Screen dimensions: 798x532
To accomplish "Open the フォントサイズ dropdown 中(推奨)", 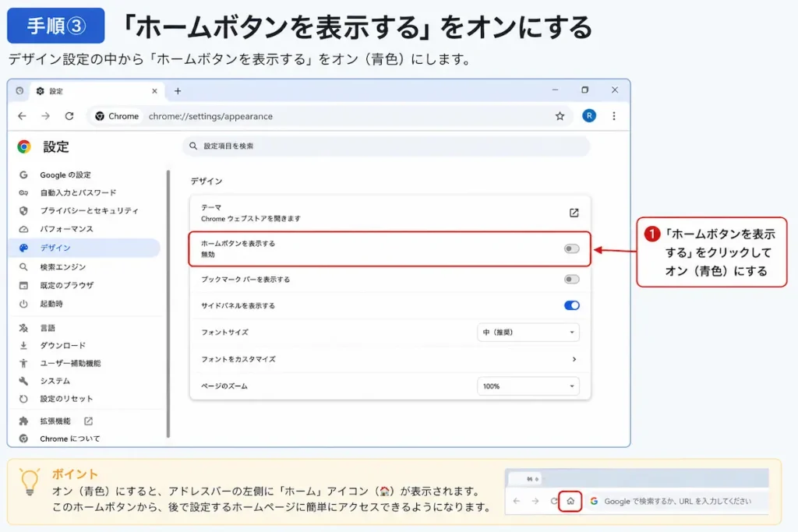I will (x=528, y=332).
